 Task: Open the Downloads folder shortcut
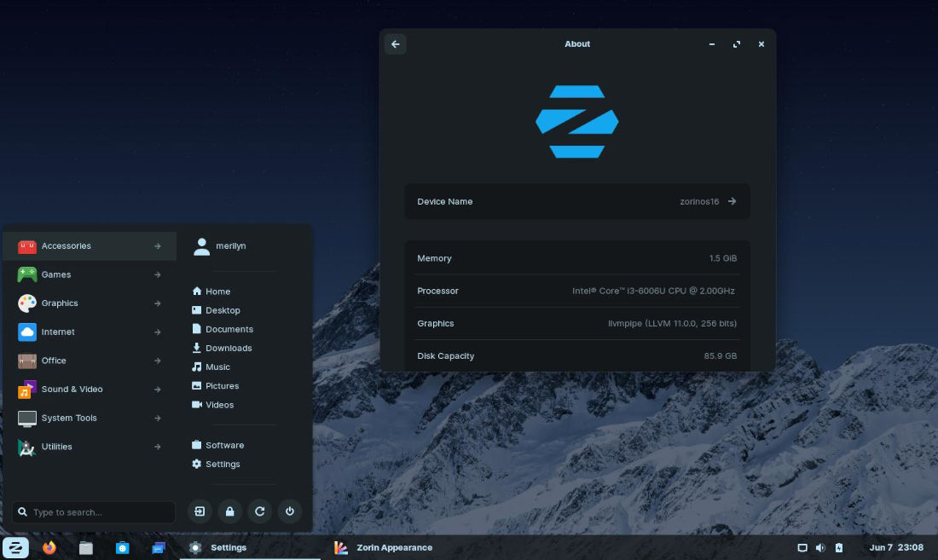(x=228, y=348)
